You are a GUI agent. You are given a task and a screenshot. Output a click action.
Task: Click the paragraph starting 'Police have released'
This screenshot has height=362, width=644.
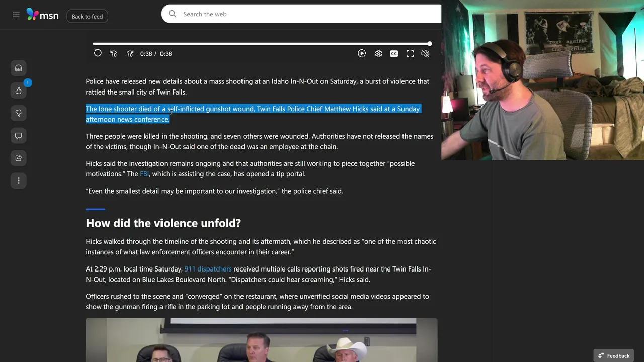257,86
